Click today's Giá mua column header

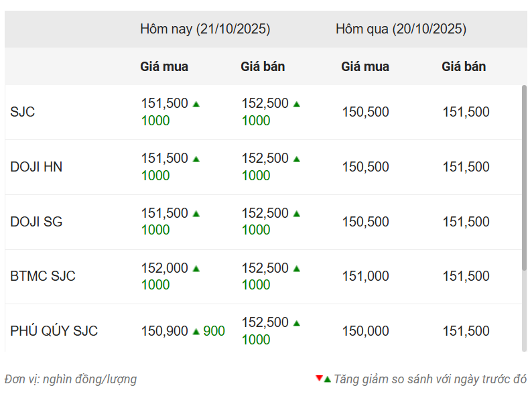(164, 67)
